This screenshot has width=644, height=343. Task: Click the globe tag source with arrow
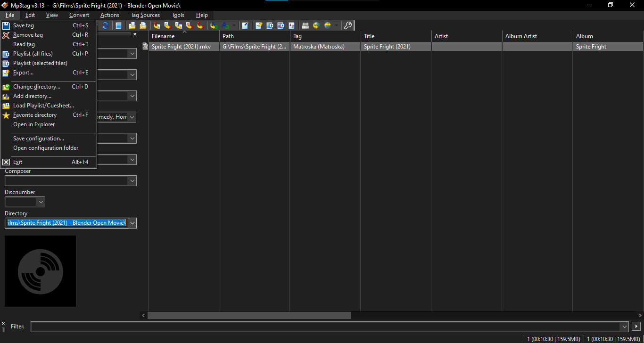pyautogui.click(x=316, y=25)
